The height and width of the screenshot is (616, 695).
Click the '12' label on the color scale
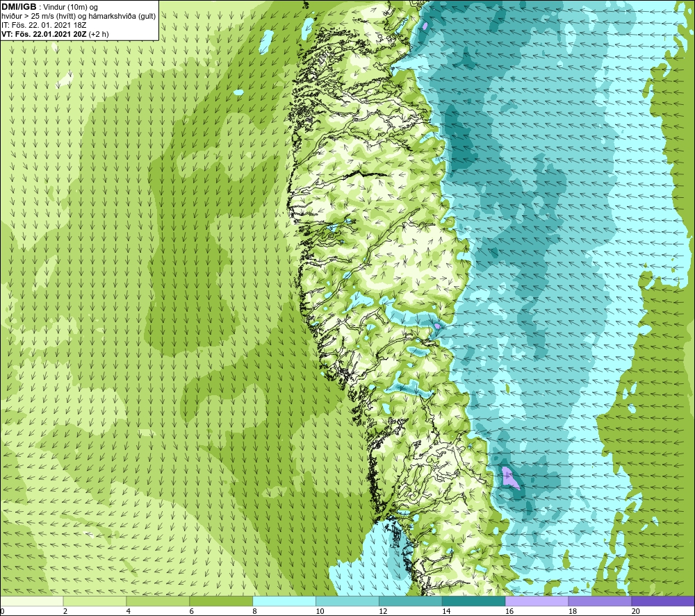383,611
